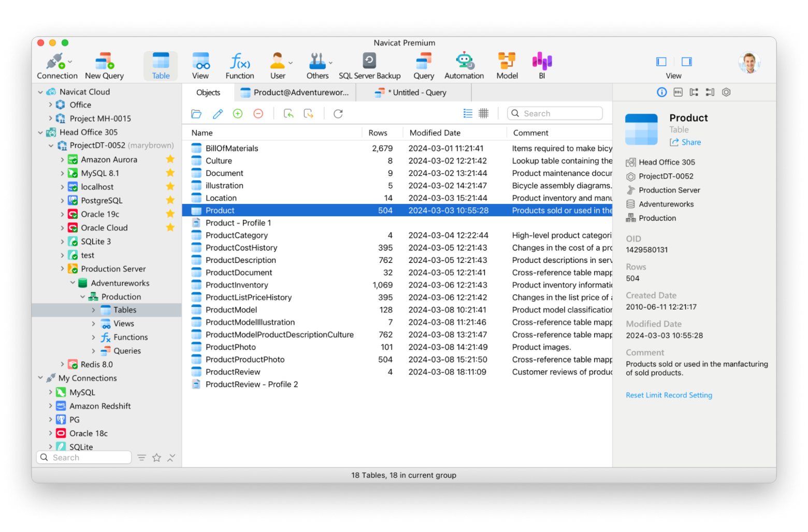Open the User toolbar dropdown arrow

[291, 63]
